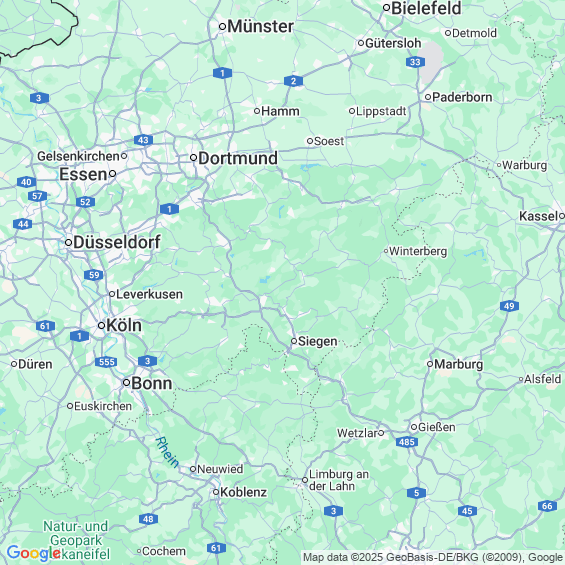Select the Siegen city label
This screenshot has width=565, height=565.
[318, 341]
